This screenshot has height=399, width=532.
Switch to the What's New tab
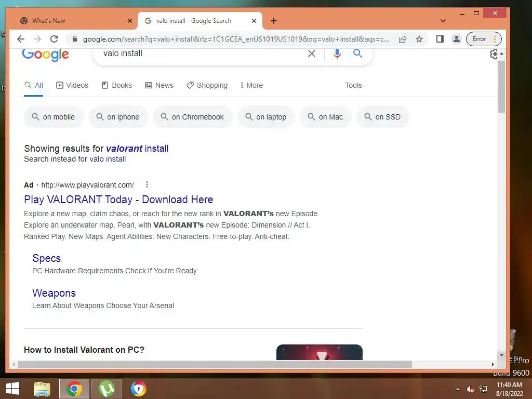[x=76, y=21]
